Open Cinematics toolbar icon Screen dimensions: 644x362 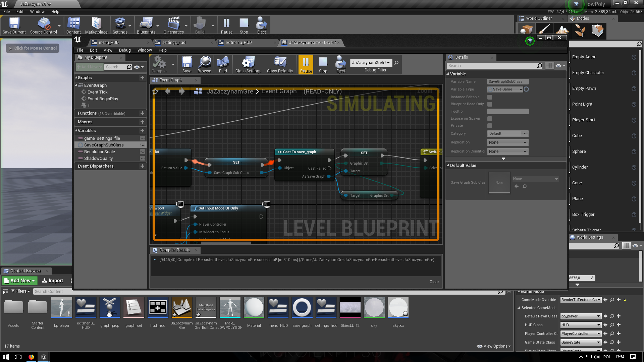(x=173, y=25)
